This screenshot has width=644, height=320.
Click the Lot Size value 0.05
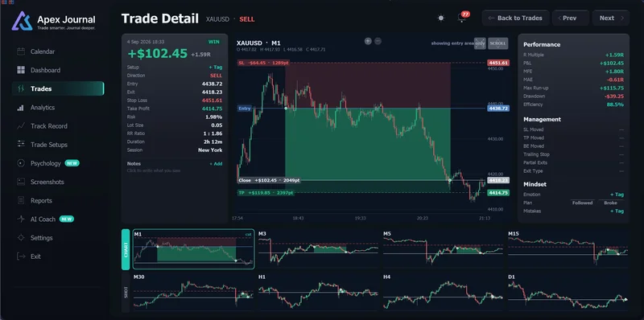click(x=217, y=125)
